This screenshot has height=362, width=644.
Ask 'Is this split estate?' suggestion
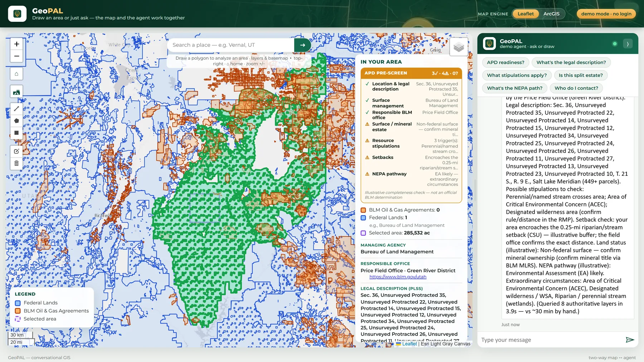coord(581,75)
